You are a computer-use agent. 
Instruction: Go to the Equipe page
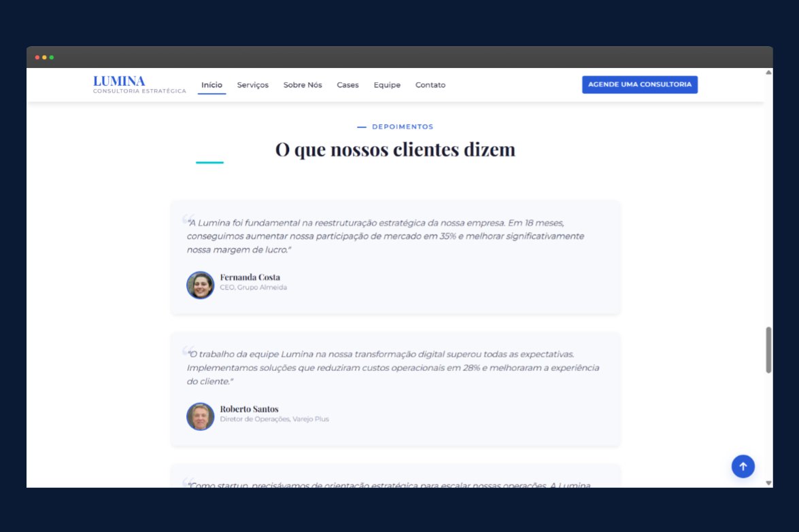click(387, 84)
